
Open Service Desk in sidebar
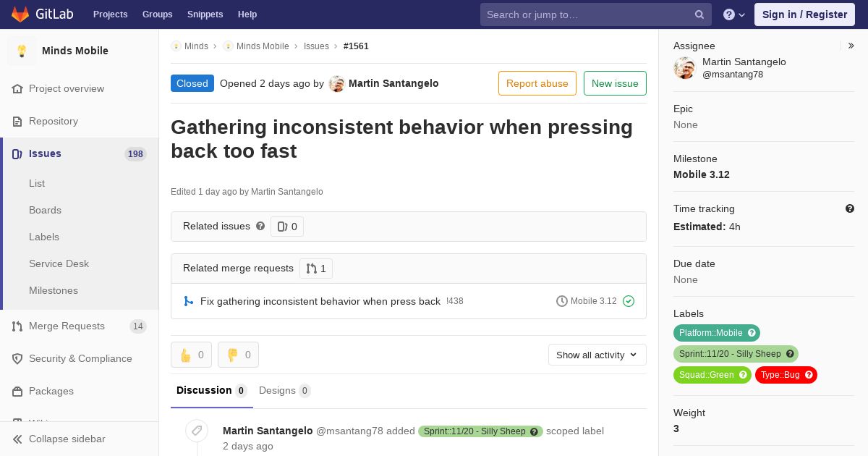click(x=59, y=263)
